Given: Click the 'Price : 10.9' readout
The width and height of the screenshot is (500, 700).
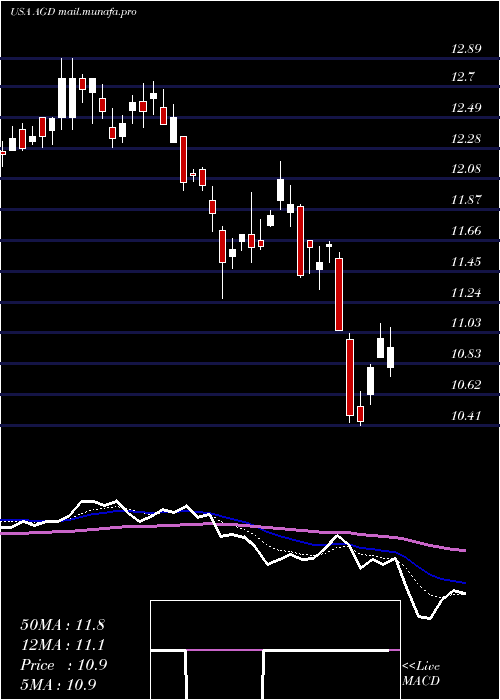Looking at the screenshot, I should tap(63, 665).
